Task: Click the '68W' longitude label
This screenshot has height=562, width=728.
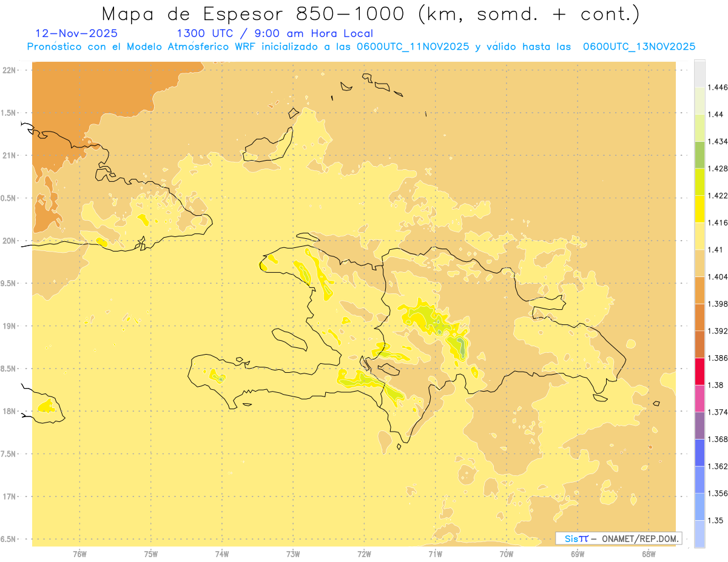Action: [x=649, y=554]
